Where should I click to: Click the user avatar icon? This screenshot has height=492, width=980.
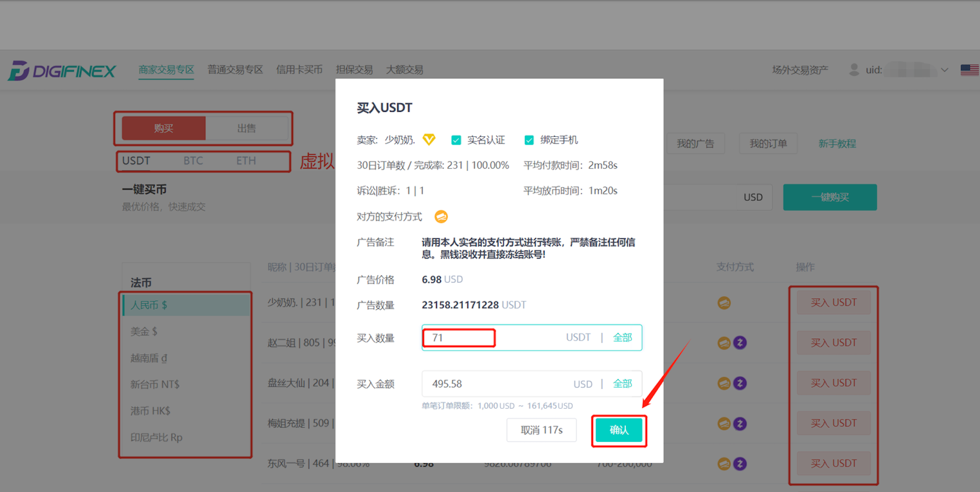point(854,70)
